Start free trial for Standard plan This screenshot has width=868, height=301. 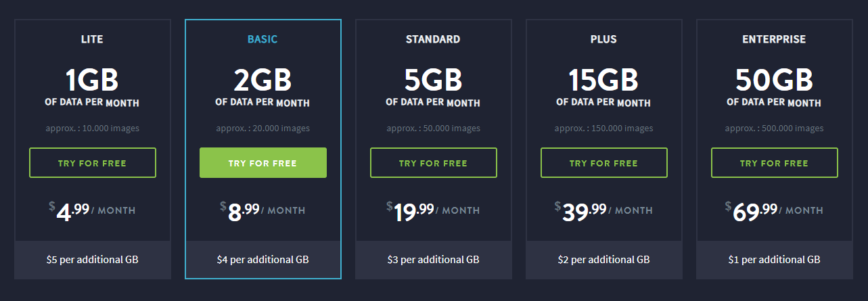434,163
